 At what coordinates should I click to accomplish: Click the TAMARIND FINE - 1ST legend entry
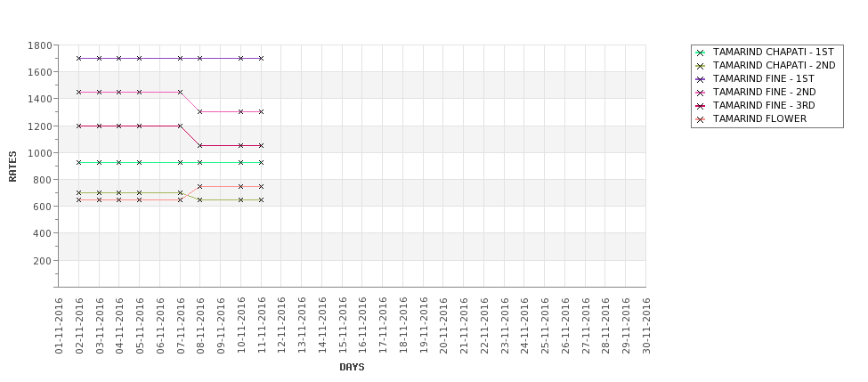pos(755,78)
